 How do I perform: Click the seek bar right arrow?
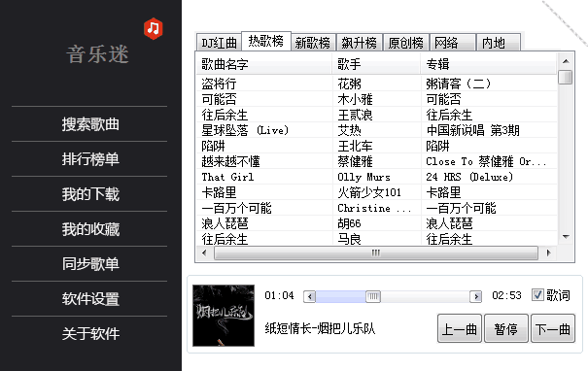(x=476, y=297)
